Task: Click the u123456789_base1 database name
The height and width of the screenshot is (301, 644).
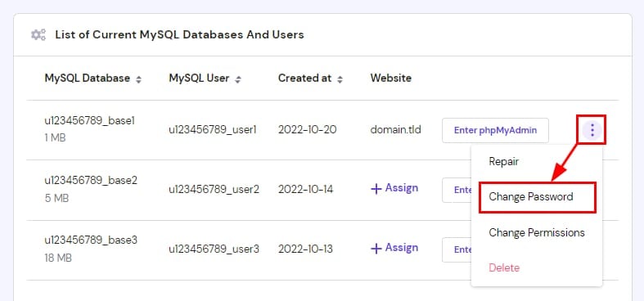Action: [x=89, y=121]
